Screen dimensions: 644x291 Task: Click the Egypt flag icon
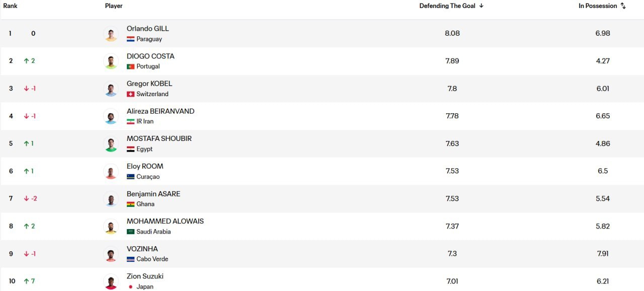pos(130,149)
